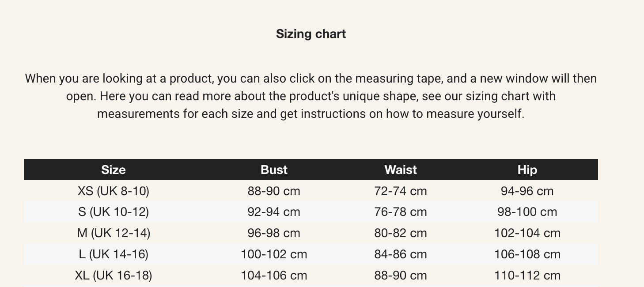Select the XS (UK 8-10) size cell
The height and width of the screenshot is (287, 644).
[114, 191]
